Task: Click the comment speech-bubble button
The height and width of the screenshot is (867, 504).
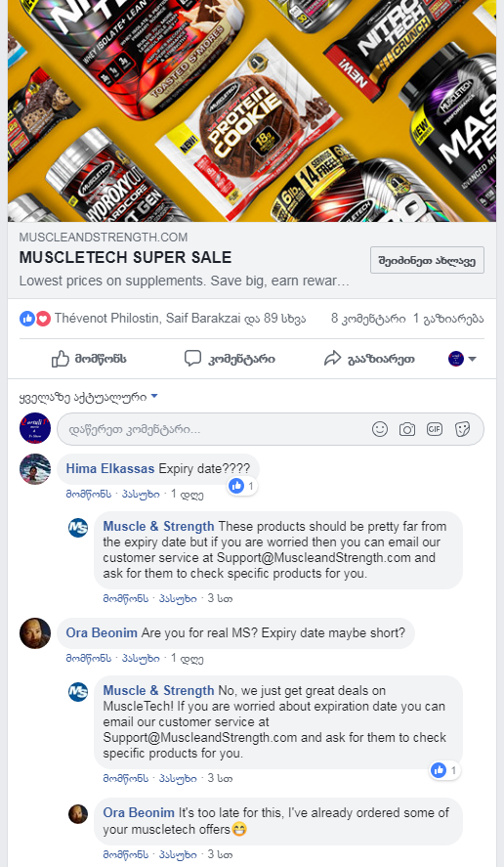Action: click(230, 359)
